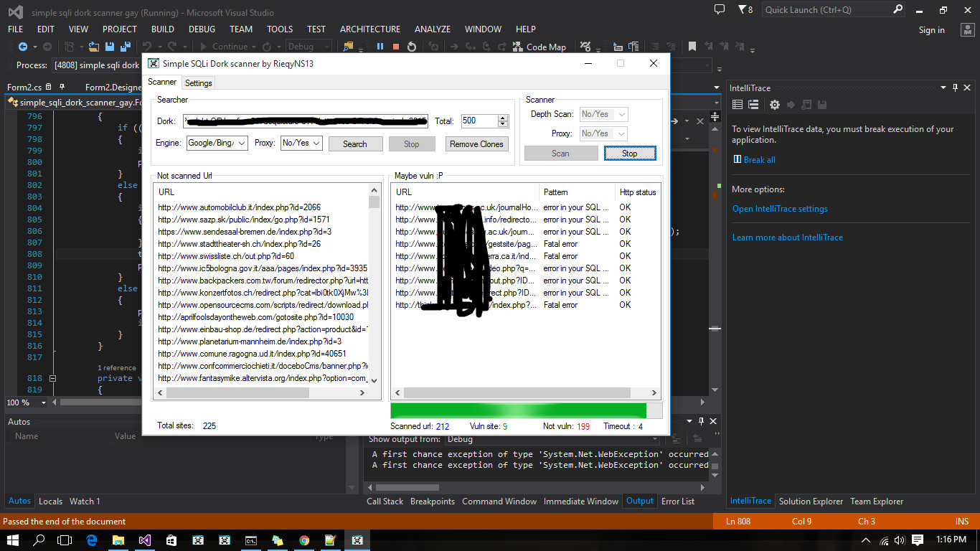Screen dimensions: 980x551
Task: Open IntelliTrace settings gear icon
Action: (775, 105)
